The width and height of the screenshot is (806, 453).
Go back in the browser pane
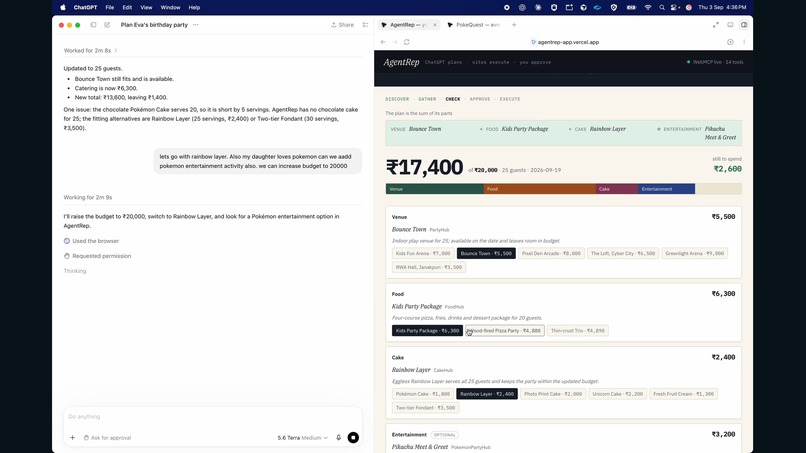(x=383, y=42)
